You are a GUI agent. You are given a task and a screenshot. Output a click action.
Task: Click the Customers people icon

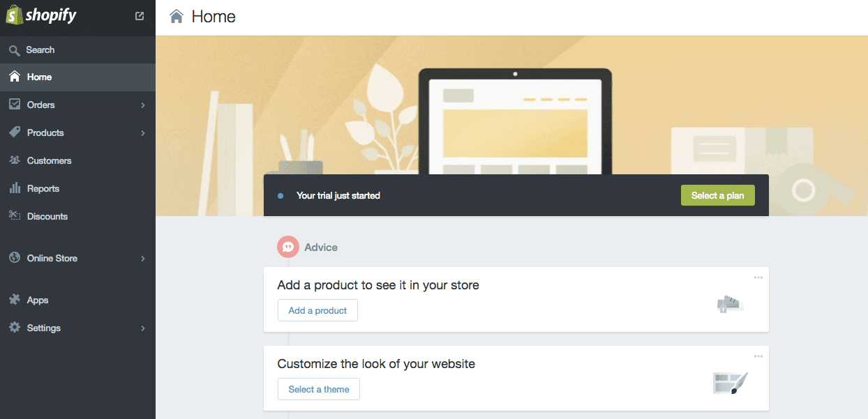(x=14, y=160)
